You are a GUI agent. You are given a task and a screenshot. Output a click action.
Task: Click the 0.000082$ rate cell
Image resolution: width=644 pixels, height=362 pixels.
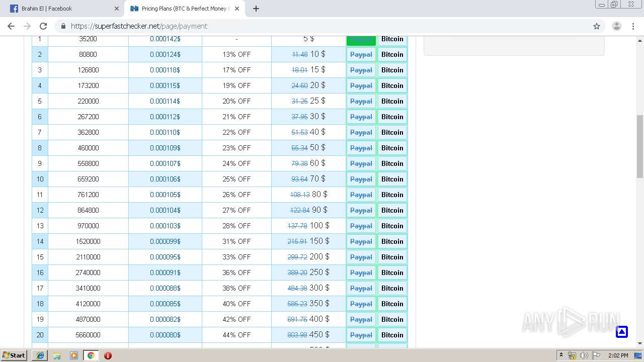pyautogui.click(x=165, y=319)
